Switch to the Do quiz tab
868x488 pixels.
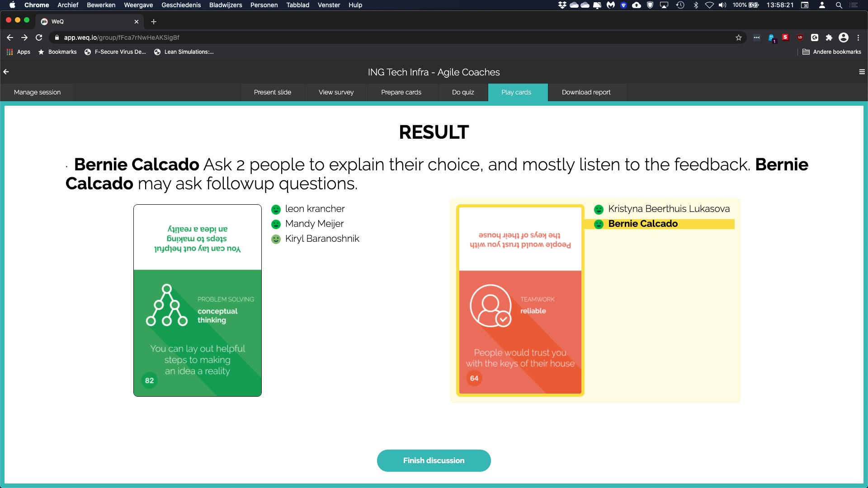[463, 92]
